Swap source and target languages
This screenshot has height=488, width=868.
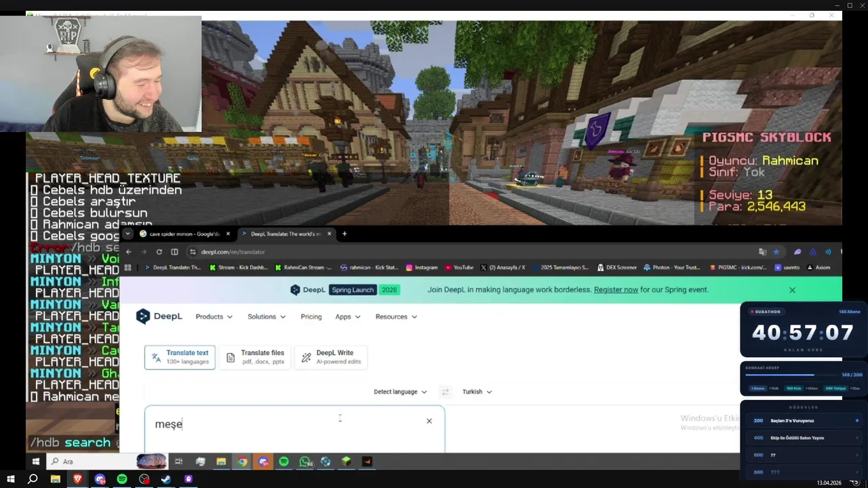pyautogui.click(x=445, y=392)
